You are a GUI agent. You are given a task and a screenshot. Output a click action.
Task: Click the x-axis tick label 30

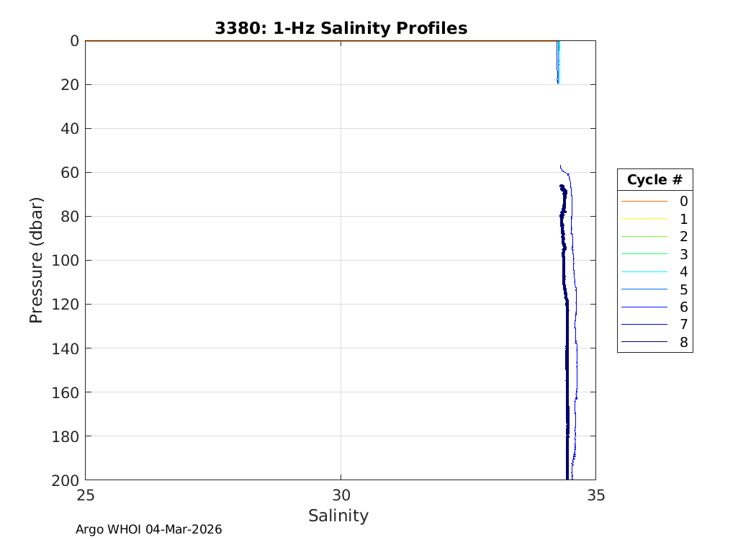[341, 496]
